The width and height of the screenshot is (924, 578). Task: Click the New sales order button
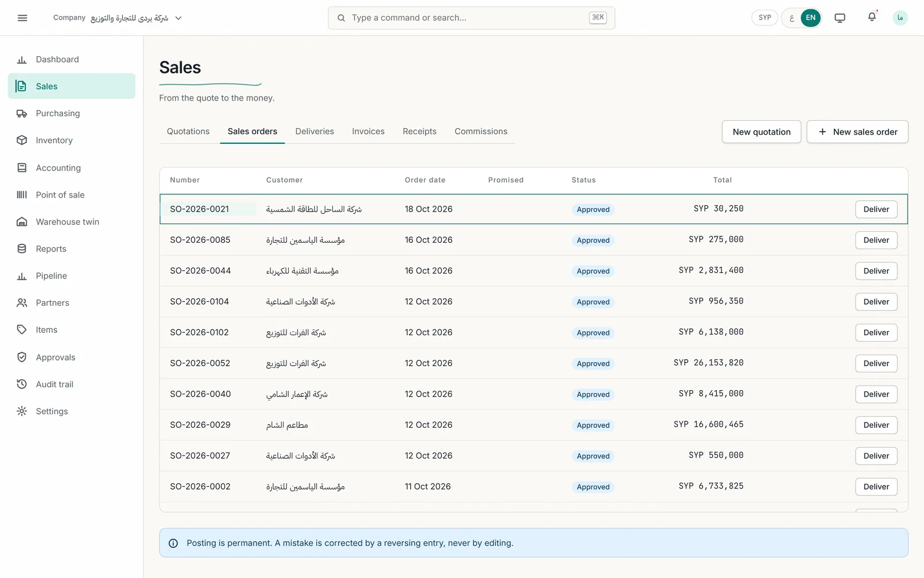(858, 132)
